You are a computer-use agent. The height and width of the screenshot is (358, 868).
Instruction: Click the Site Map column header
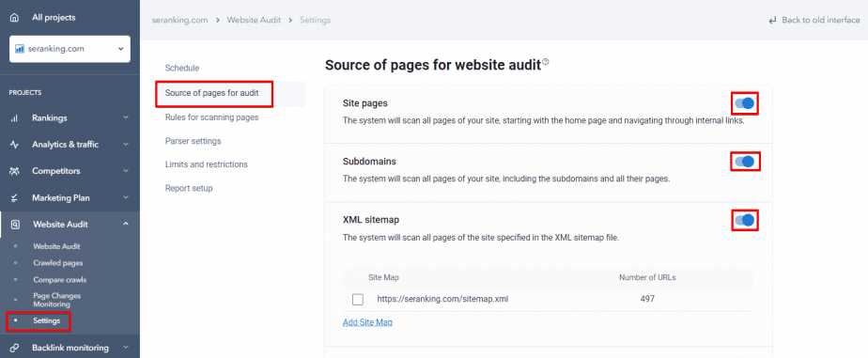click(x=383, y=278)
